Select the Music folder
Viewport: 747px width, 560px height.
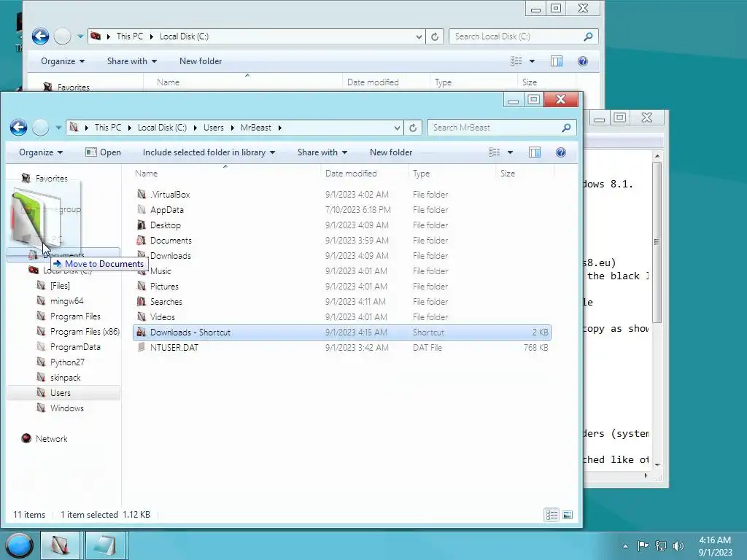(160, 271)
